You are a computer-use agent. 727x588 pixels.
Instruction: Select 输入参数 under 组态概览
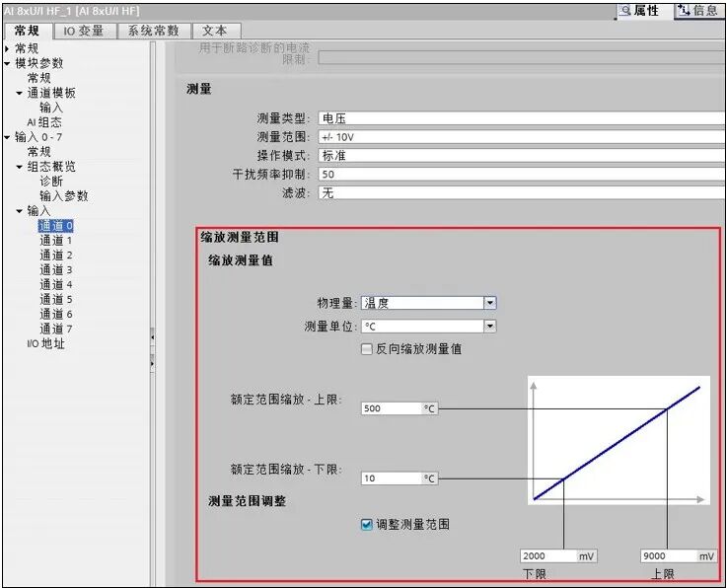63,196
